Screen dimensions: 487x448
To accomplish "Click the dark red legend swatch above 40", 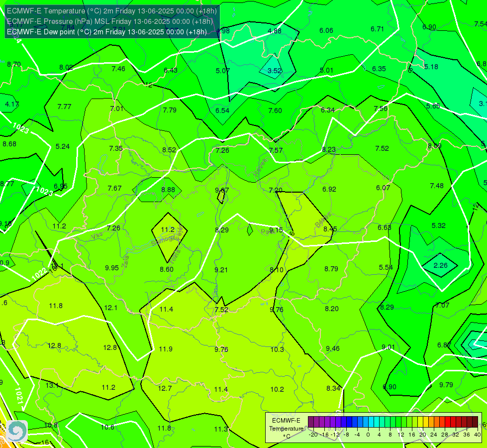I will 475,422.
